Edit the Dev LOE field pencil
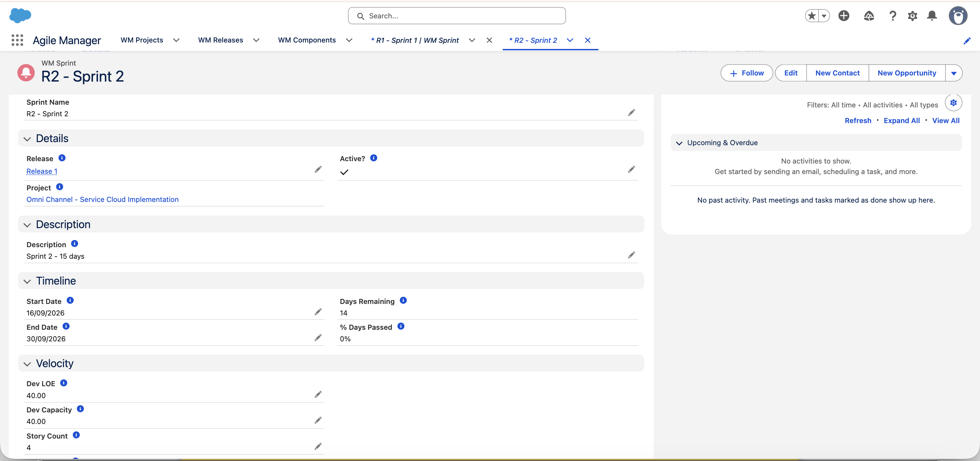The image size is (980, 461). 318,394
